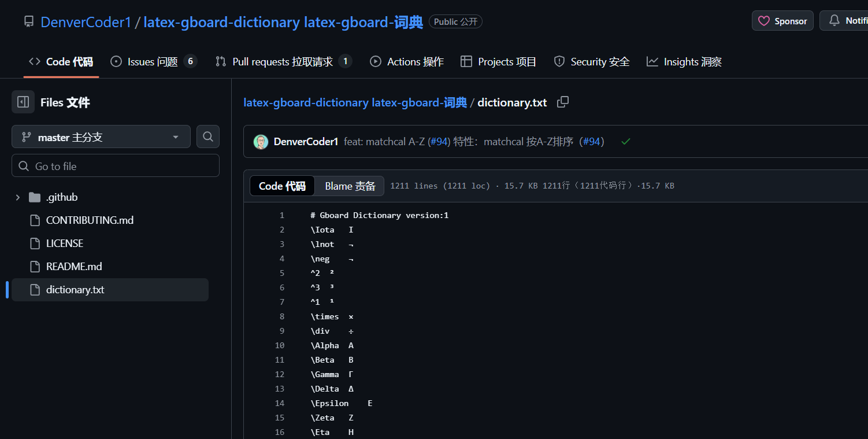Click the '\div' code line
Viewport: 868px width, 439px height.
pos(332,331)
